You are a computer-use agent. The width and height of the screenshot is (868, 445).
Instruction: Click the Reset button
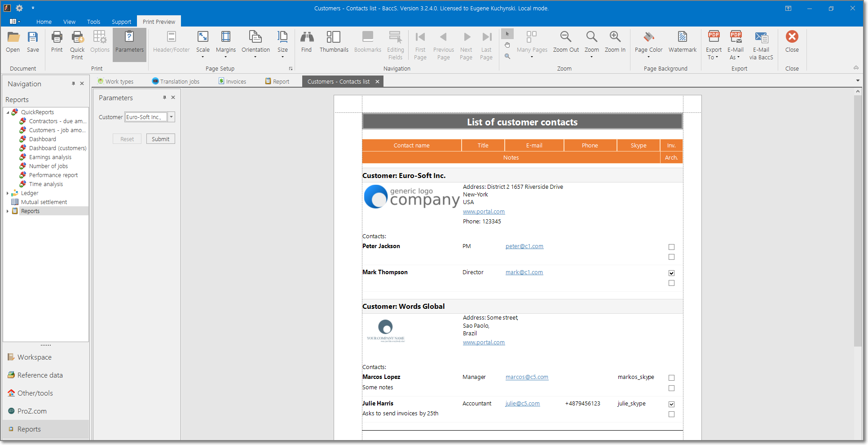(127, 139)
